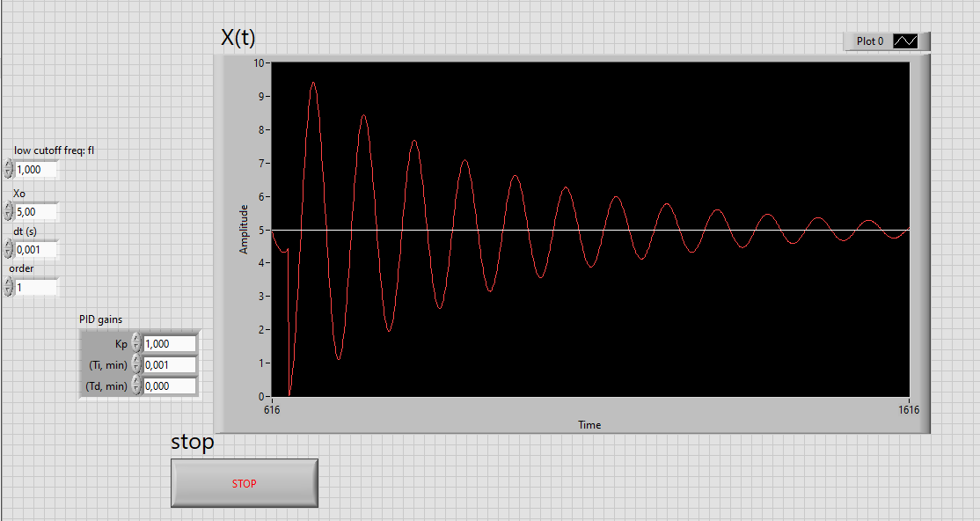
Task: Click the (Td, min) label
Action: [106, 386]
